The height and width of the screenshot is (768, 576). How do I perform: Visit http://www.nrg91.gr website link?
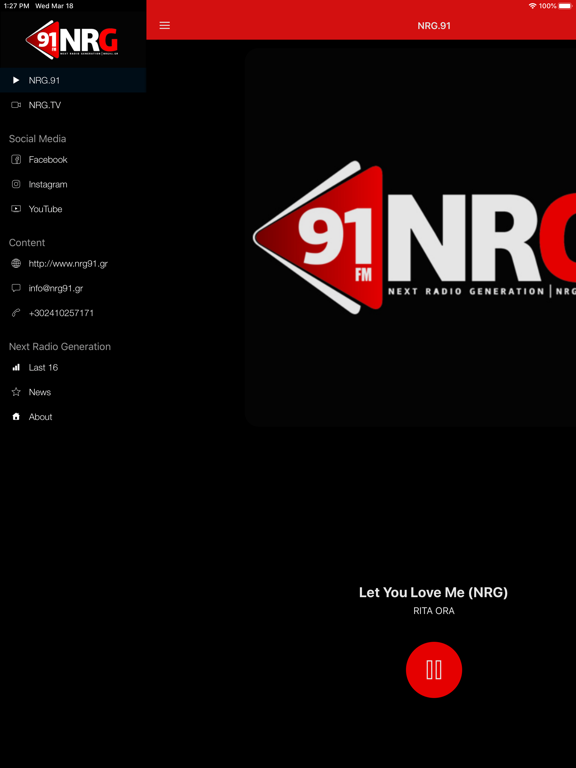click(73, 264)
